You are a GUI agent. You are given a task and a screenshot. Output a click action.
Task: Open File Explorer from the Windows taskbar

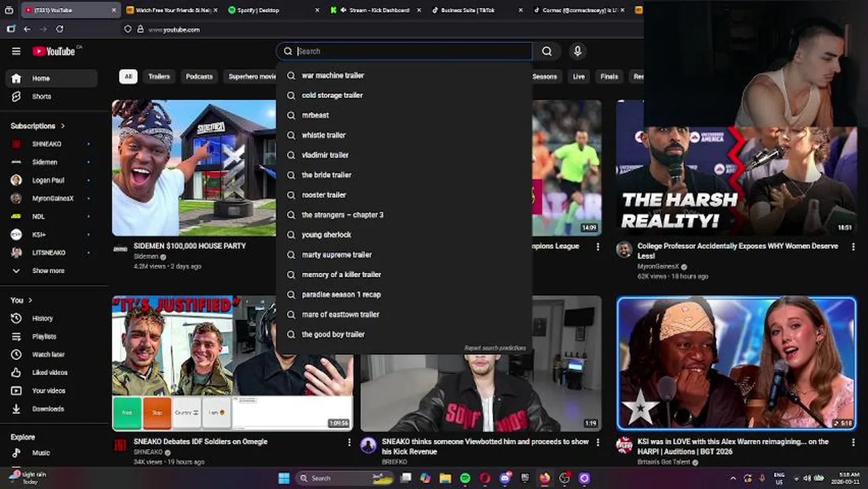445,478
